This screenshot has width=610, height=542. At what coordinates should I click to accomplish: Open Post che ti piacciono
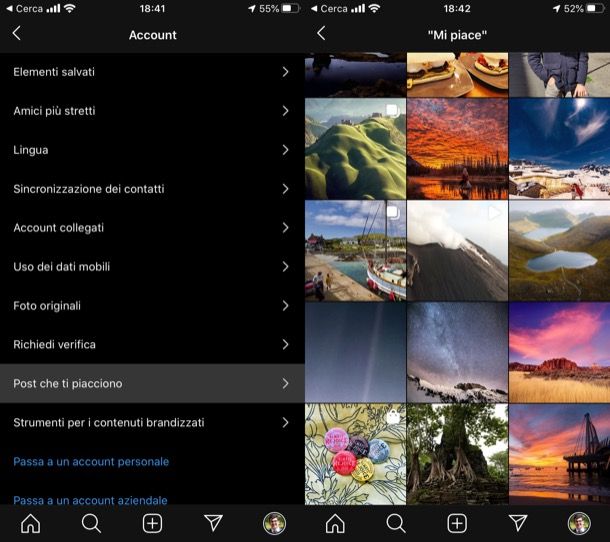(152, 383)
